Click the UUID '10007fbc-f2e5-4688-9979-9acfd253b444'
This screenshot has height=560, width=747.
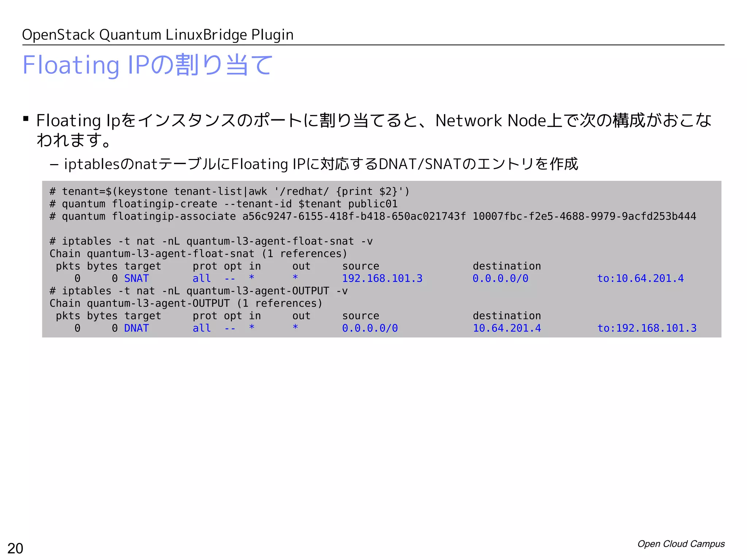point(584,216)
